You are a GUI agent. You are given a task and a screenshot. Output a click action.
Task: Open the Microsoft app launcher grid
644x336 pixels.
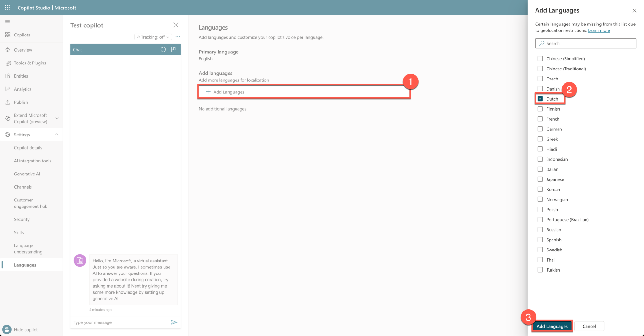[7, 7]
